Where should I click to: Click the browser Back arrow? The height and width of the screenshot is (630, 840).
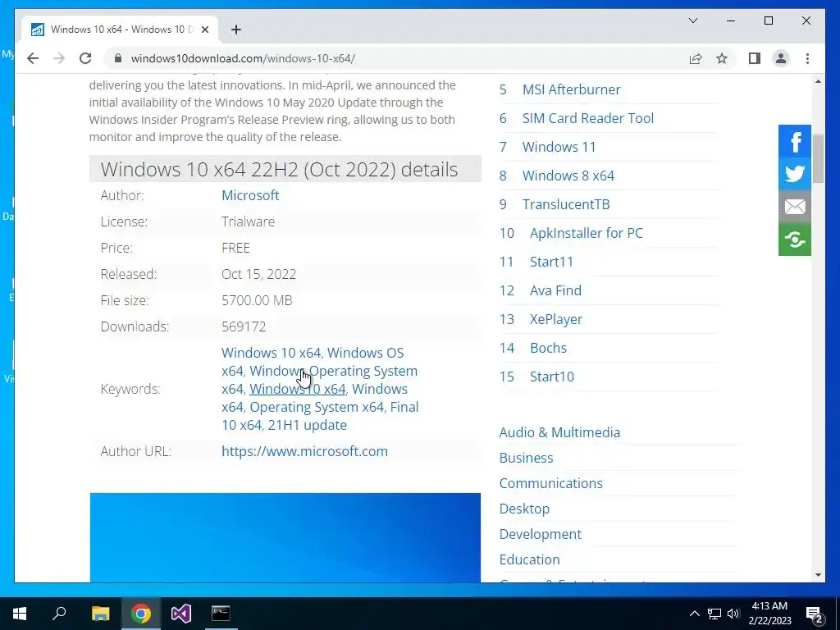pyautogui.click(x=33, y=58)
